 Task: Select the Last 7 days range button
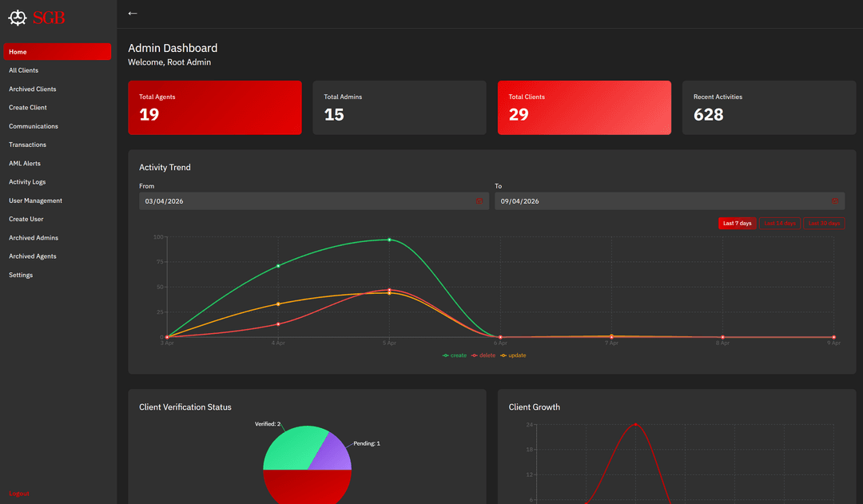[x=737, y=224]
